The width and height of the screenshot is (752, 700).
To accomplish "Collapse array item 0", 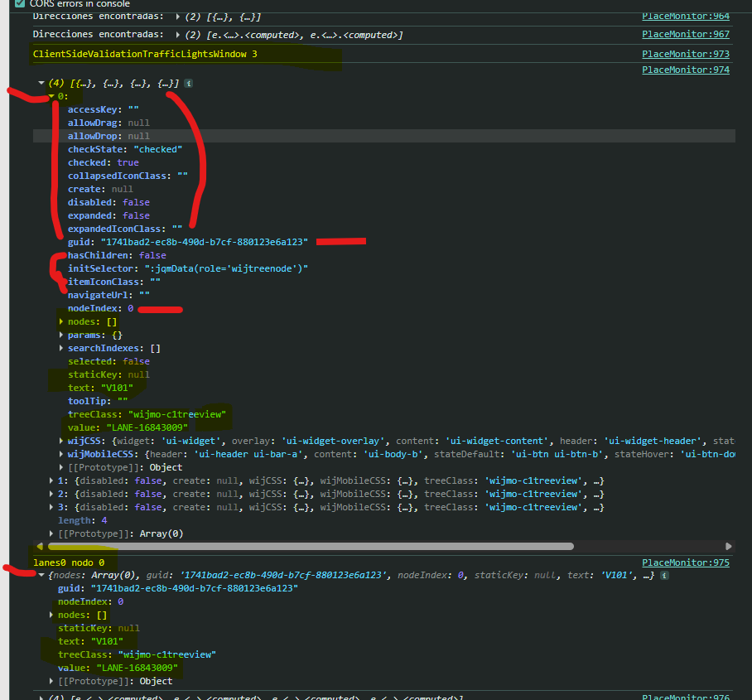I will tap(51, 96).
